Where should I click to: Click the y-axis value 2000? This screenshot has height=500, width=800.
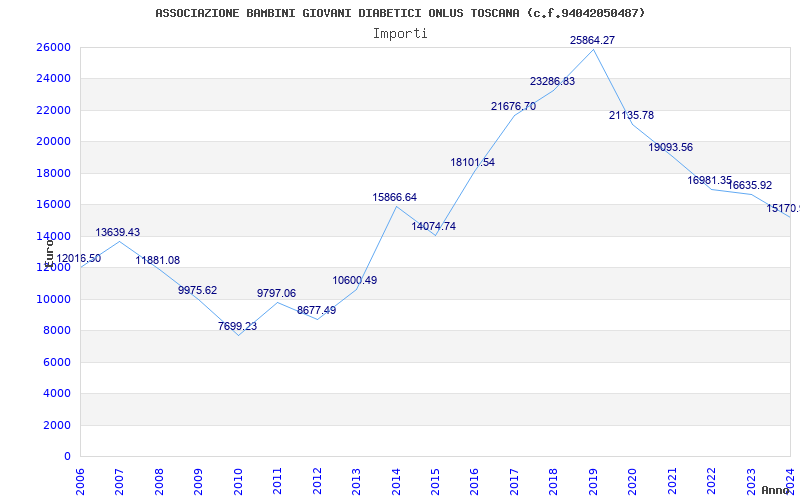[x=56, y=425]
